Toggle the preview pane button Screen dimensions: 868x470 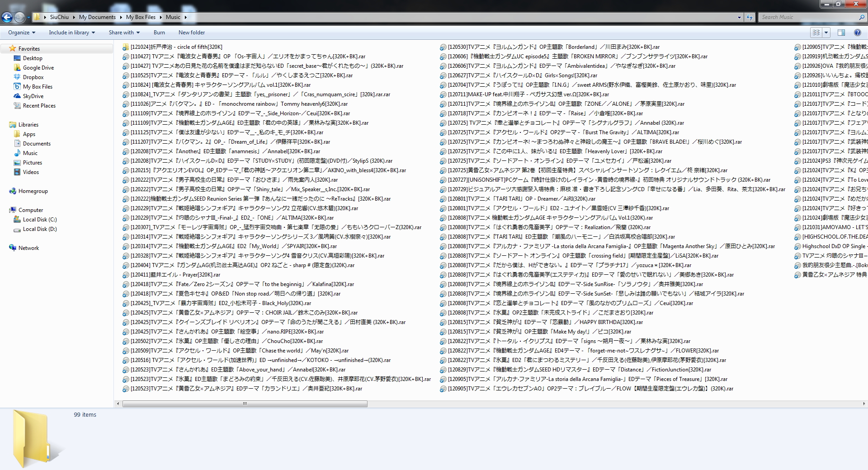841,33
